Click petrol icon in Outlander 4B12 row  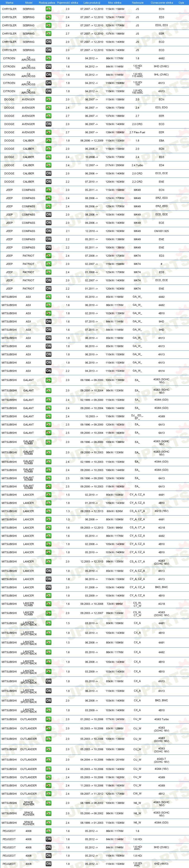point(49,793)
